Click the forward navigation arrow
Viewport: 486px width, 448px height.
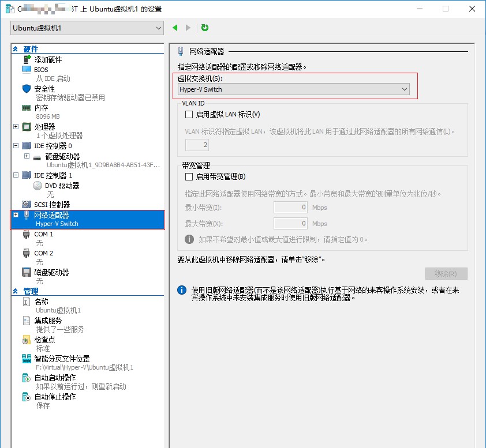(188, 28)
